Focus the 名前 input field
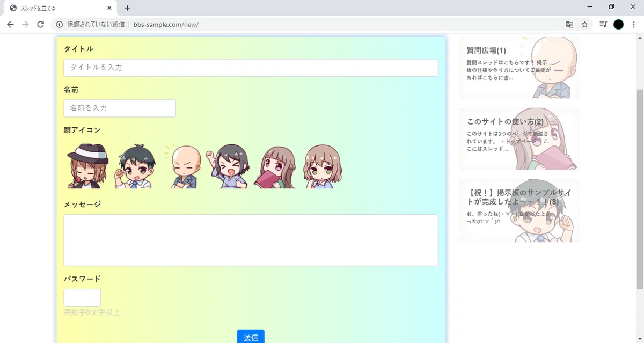The width and height of the screenshot is (644, 343). click(120, 108)
